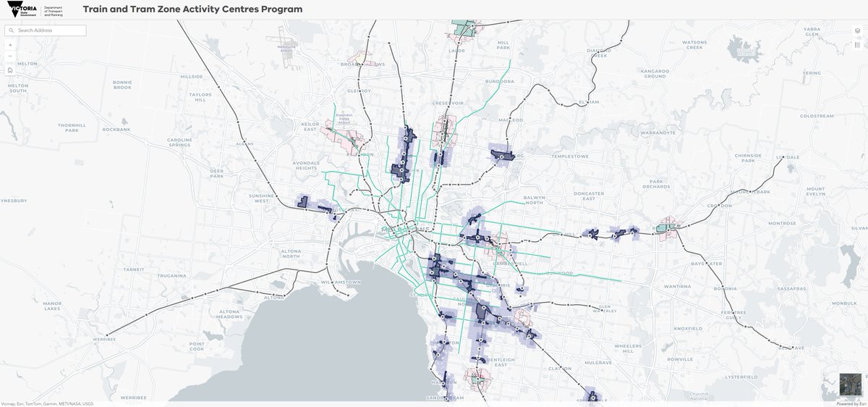This screenshot has height=407, width=868.
Task: Click the Melbourne Airport label
Action: [286, 48]
